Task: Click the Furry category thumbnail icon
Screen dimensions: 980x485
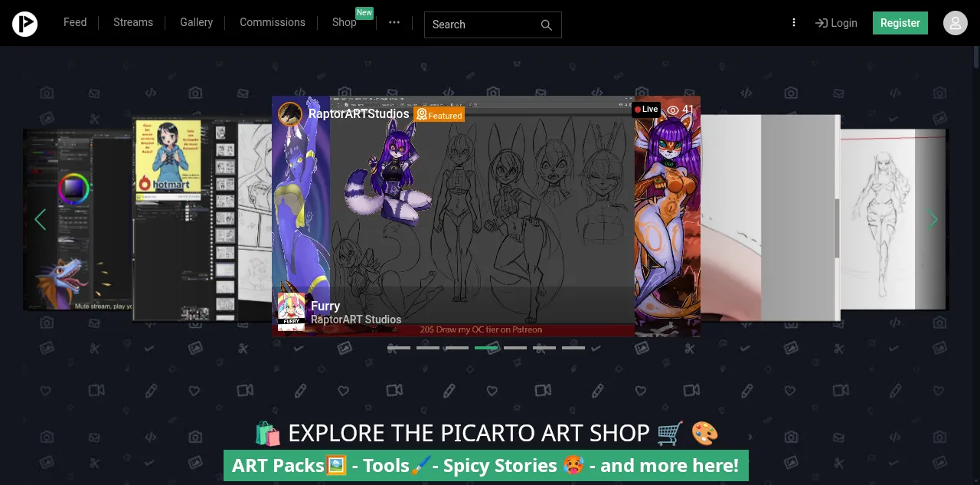Action: pos(291,311)
